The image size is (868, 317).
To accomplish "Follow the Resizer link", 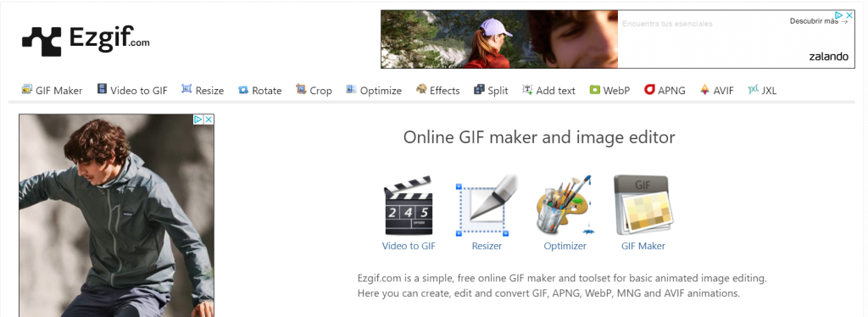I will (487, 246).
